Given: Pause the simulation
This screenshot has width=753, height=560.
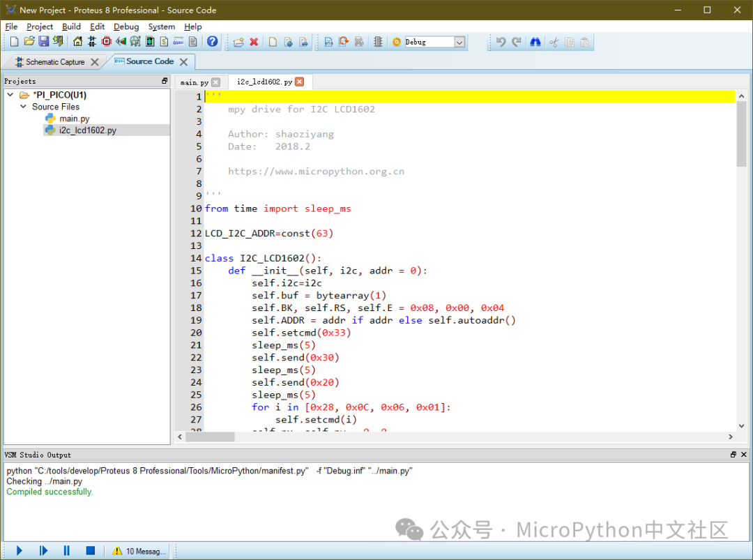Looking at the screenshot, I should coord(67,550).
